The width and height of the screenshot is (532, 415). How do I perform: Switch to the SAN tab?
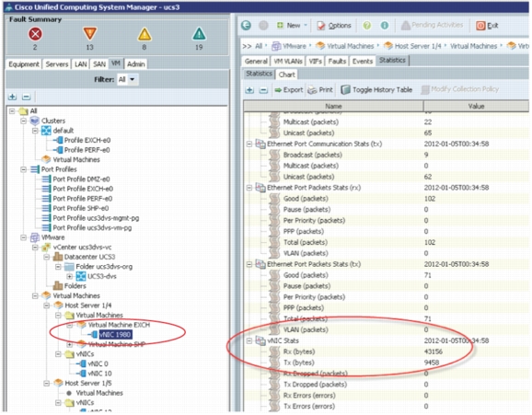pos(99,64)
